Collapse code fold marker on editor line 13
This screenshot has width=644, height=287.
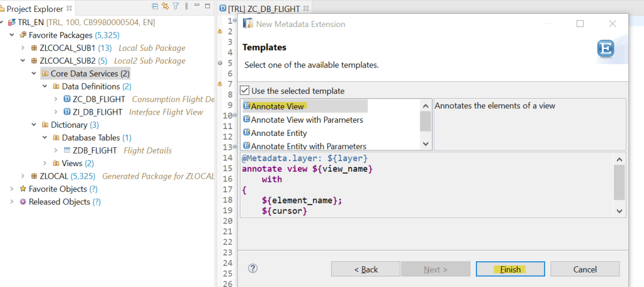pos(235,147)
